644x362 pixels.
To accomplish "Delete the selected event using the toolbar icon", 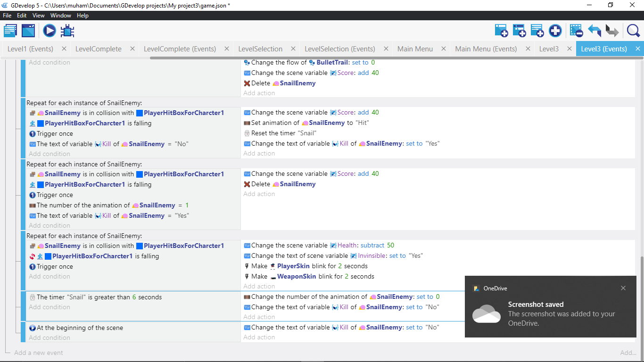I will tap(576, 31).
